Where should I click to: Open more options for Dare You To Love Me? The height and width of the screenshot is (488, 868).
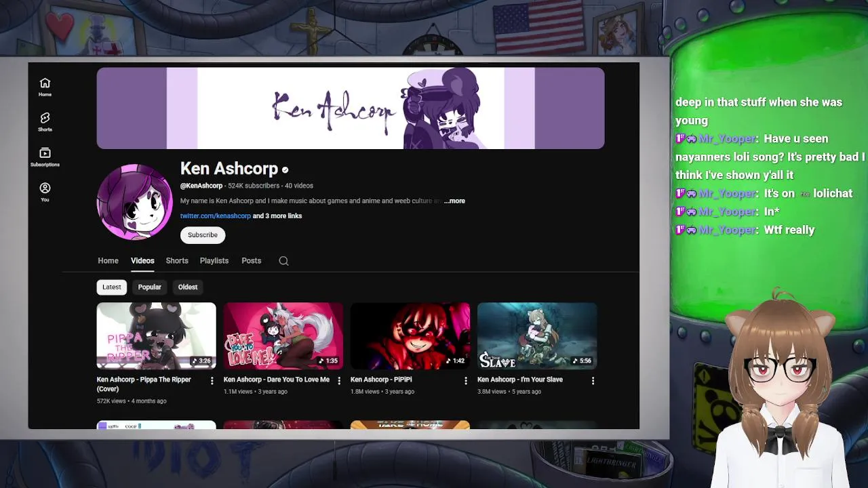(339, 381)
